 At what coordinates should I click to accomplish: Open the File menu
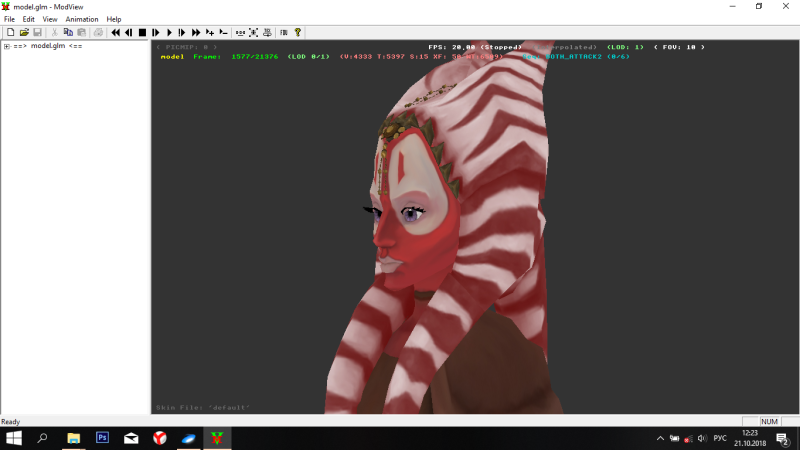click(x=9, y=19)
